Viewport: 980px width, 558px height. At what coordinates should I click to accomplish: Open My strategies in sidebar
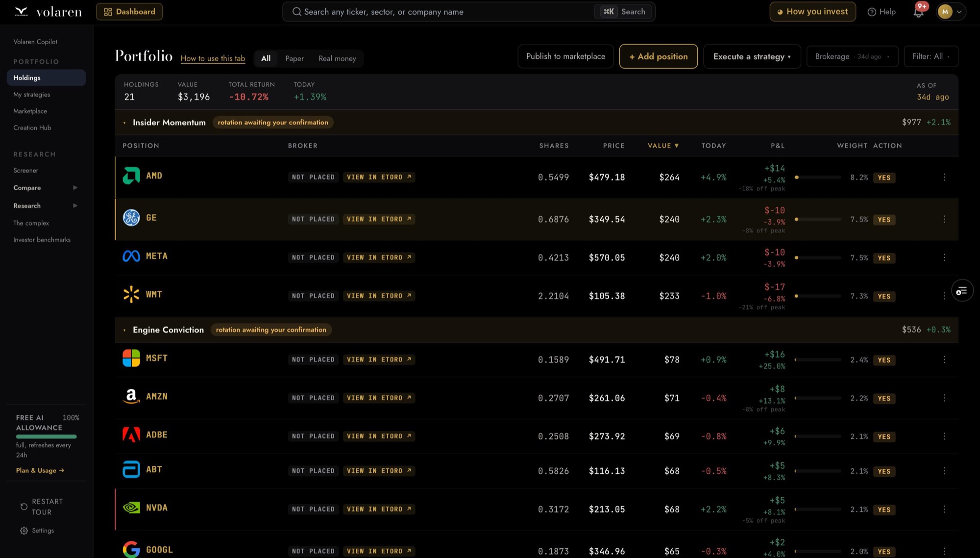(32, 95)
